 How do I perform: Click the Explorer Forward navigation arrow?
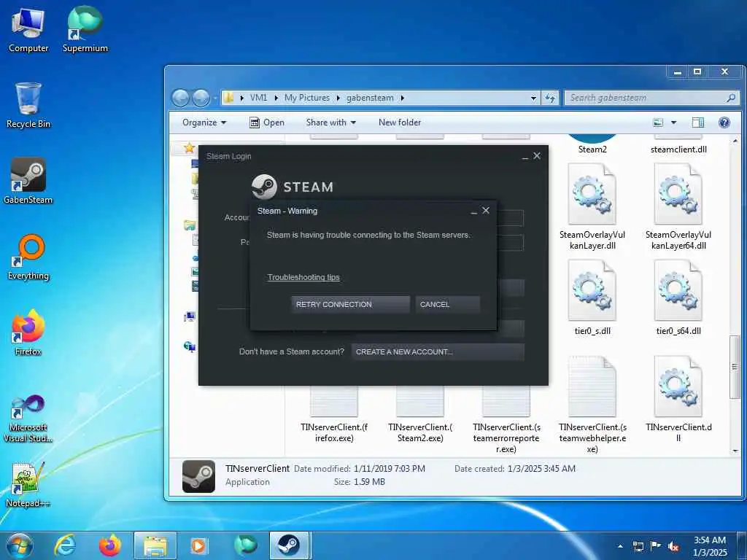(201, 98)
